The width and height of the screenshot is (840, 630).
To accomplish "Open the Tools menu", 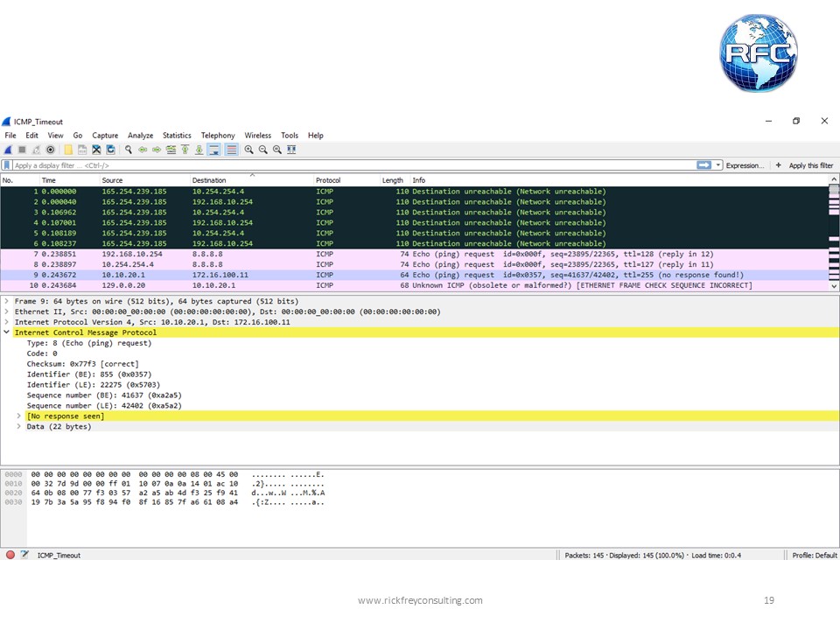I will coord(290,136).
